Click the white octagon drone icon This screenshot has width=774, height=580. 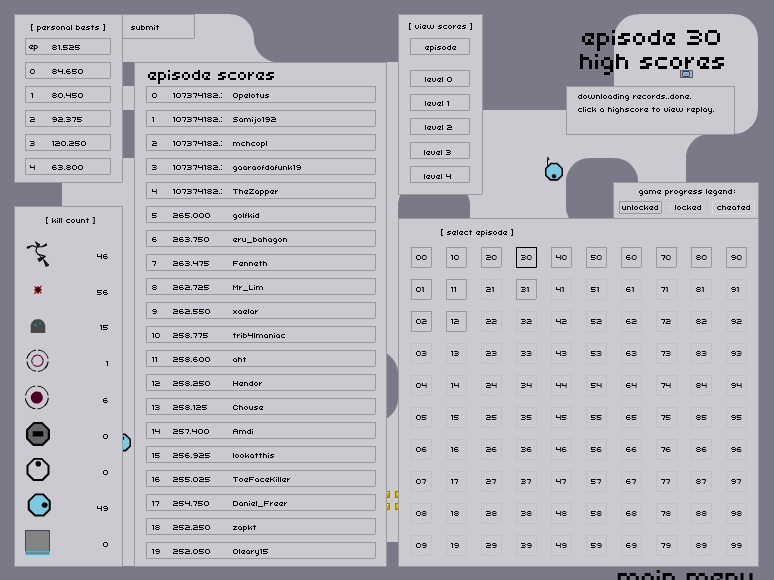(x=38, y=470)
